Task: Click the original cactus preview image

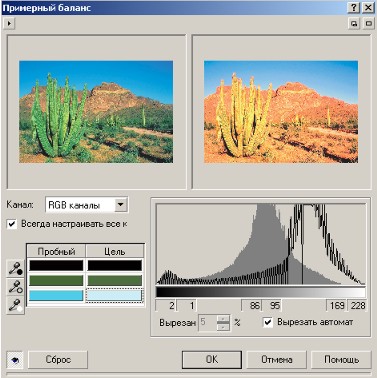Action: point(96,112)
